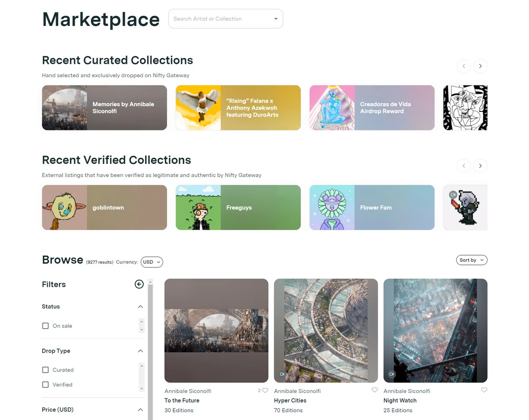Go to previous Recent Verified Collections

(x=464, y=166)
